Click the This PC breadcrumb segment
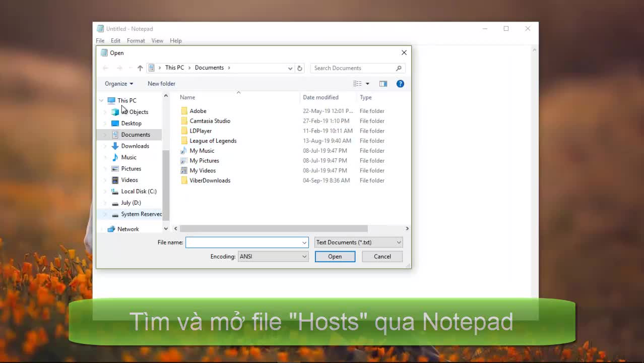This screenshot has width=644, height=363. click(174, 68)
